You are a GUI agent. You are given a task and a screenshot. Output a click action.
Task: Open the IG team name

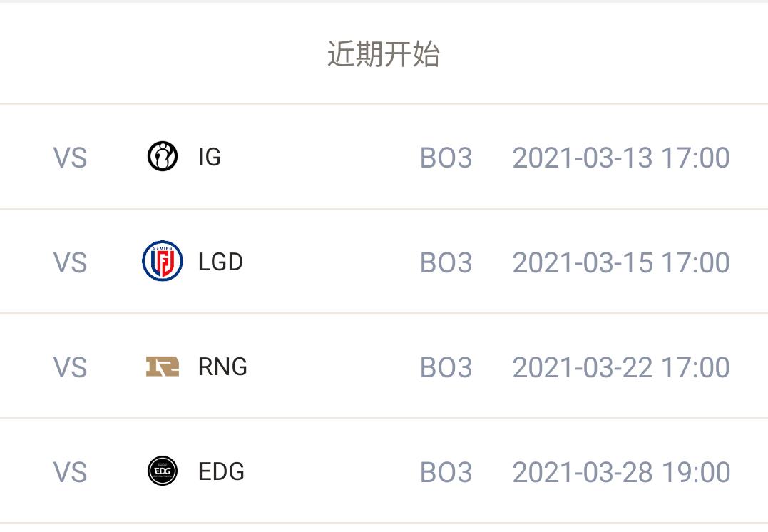point(210,158)
